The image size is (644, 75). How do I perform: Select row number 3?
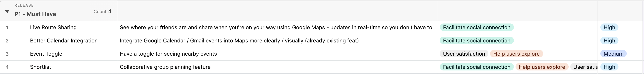[7, 54]
